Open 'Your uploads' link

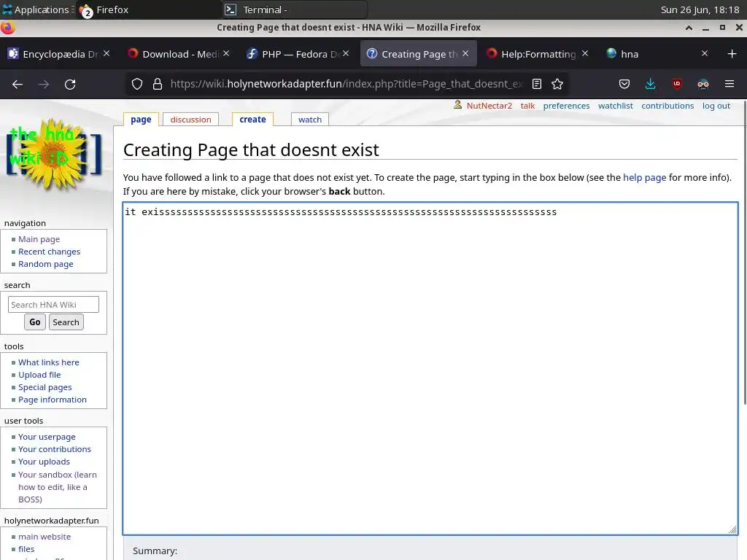point(44,462)
